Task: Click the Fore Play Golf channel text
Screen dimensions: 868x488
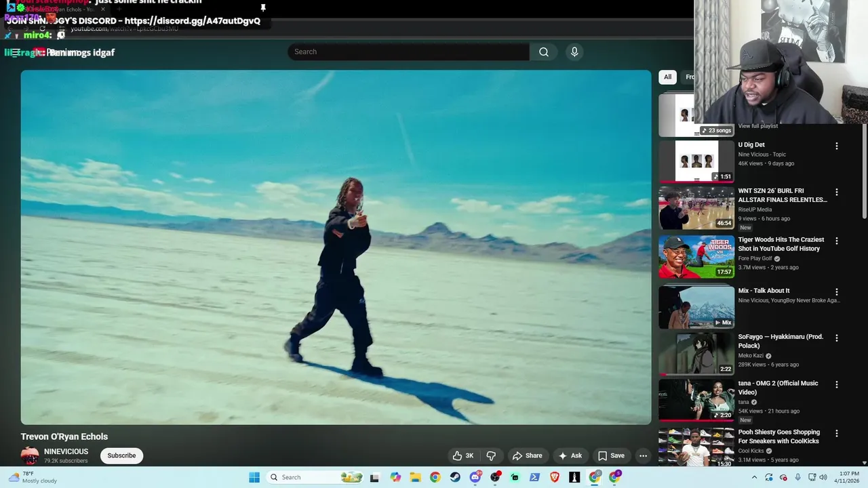Action: click(755, 258)
